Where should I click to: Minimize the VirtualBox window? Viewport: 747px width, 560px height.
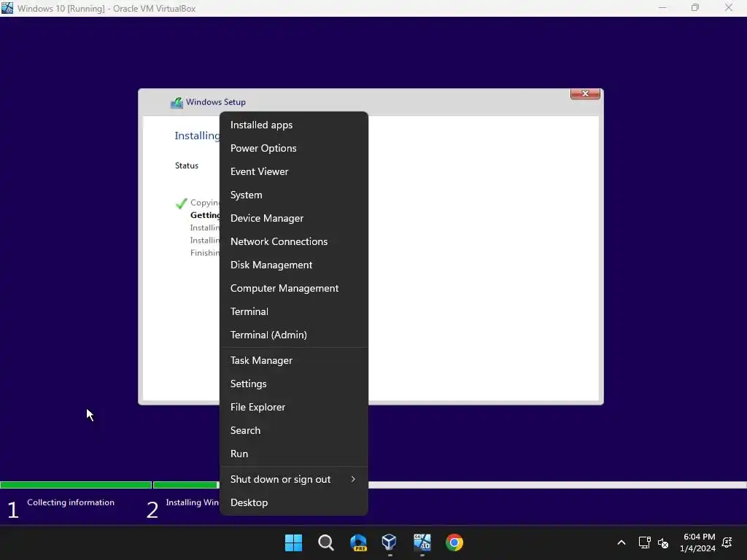pos(662,8)
